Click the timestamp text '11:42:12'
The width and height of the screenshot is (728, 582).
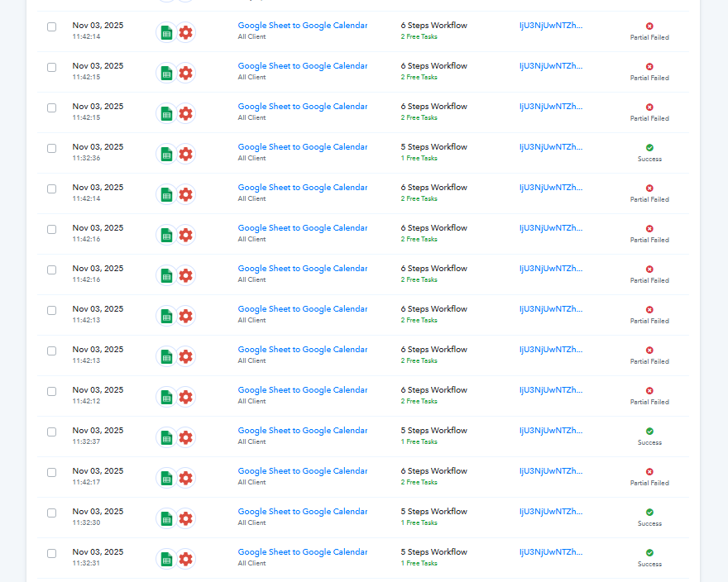point(86,402)
